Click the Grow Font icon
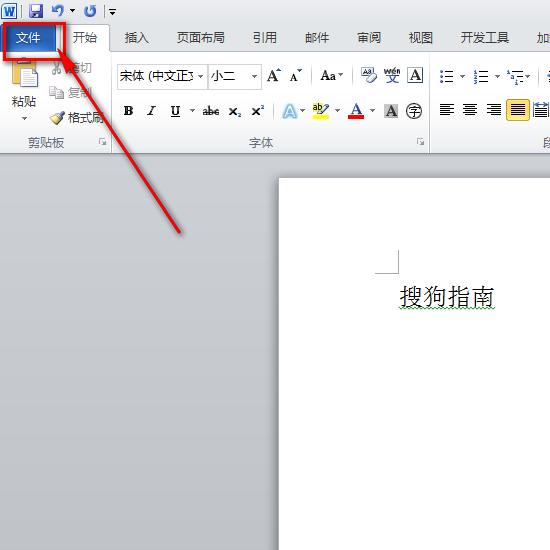Image resolution: width=550 pixels, height=550 pixels. coord(274,75)
